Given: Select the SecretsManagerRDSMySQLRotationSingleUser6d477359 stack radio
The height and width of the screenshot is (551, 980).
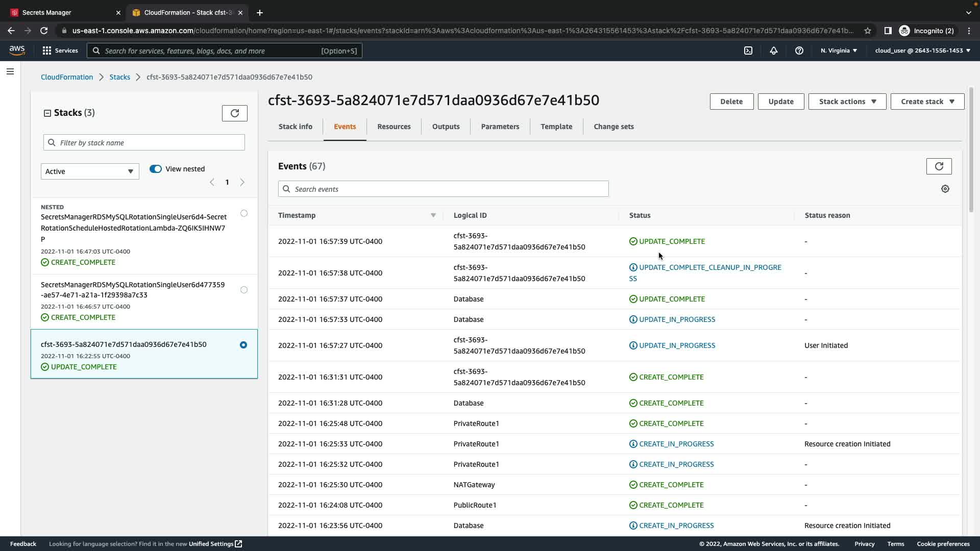Looking at the screenshot, I should point(244,290).
